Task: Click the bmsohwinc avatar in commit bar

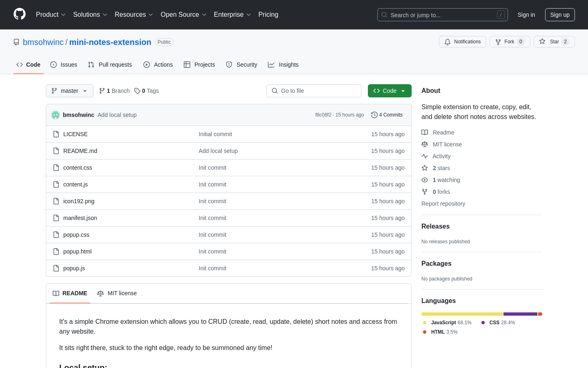Action: 56,115
